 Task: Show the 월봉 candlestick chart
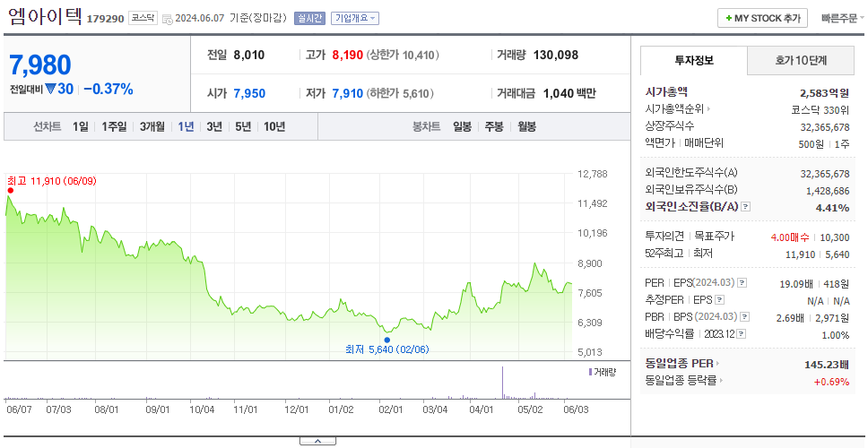pos(527,126)
